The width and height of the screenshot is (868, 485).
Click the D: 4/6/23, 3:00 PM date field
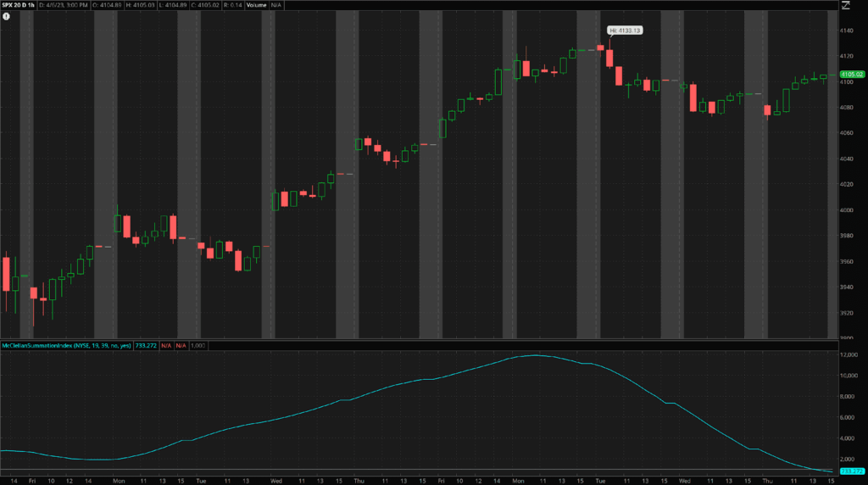click(64, 5)
